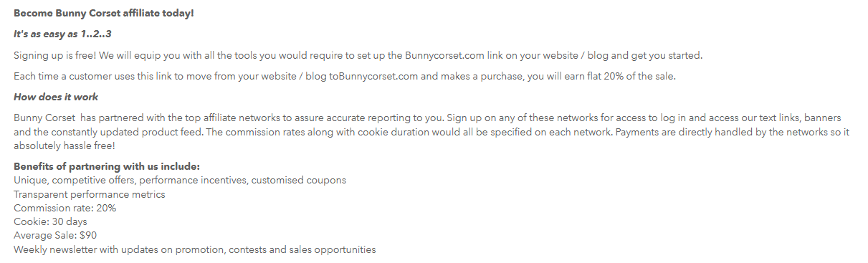Click the 'Benefits of partnering with us include:' heading

102,166
